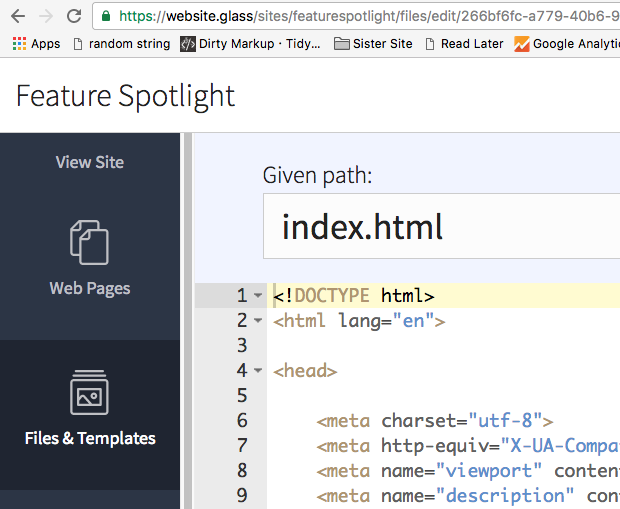Click the Sister Site folder icon
Image resolution: width=620 pixels, height=509 pixels.
[342, 44]
